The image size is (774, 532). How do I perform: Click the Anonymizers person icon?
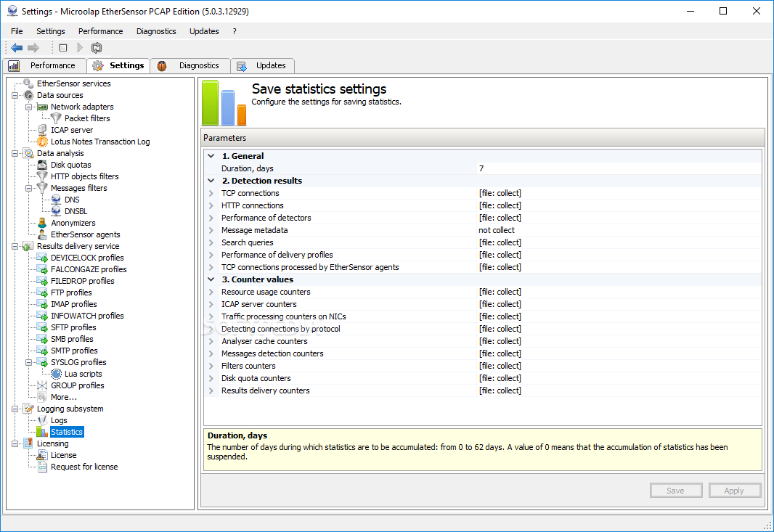(42, 223)
